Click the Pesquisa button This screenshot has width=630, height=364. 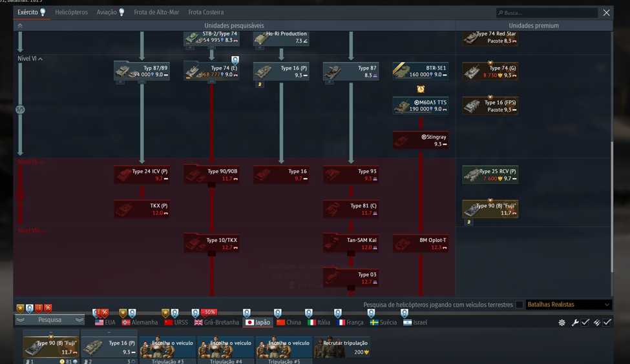click(x=50, y=320)
